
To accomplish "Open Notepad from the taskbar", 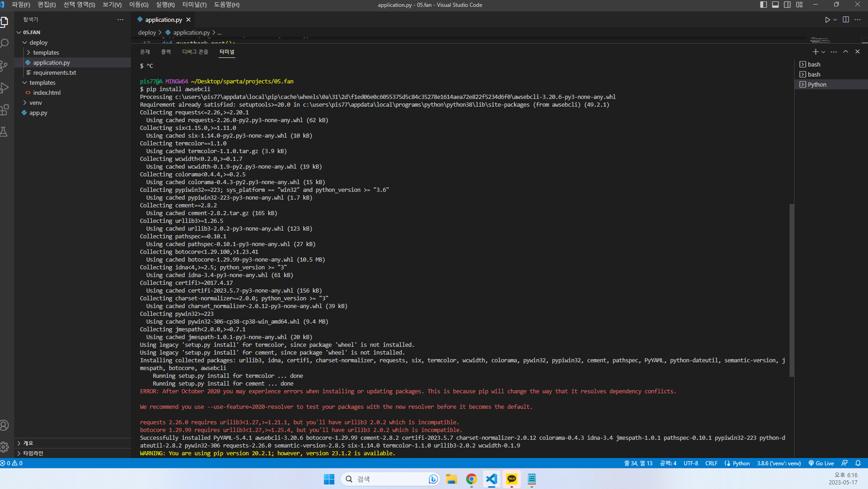I will (x=532, y=479).
